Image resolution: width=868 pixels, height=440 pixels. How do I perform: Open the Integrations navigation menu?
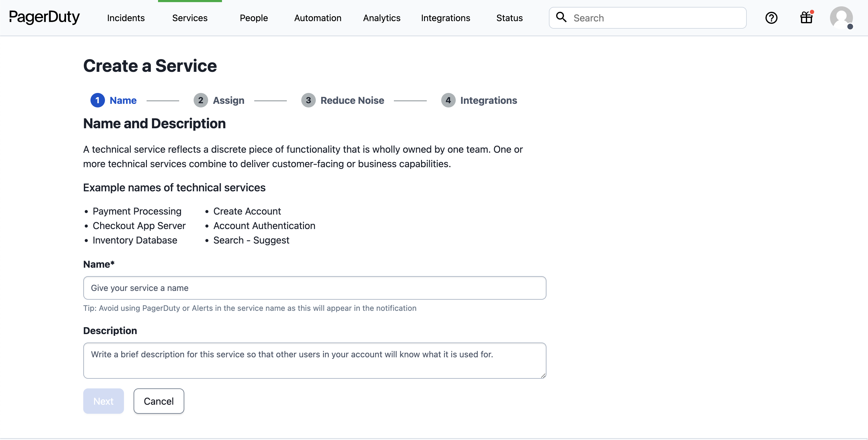(x=445, y=18)
